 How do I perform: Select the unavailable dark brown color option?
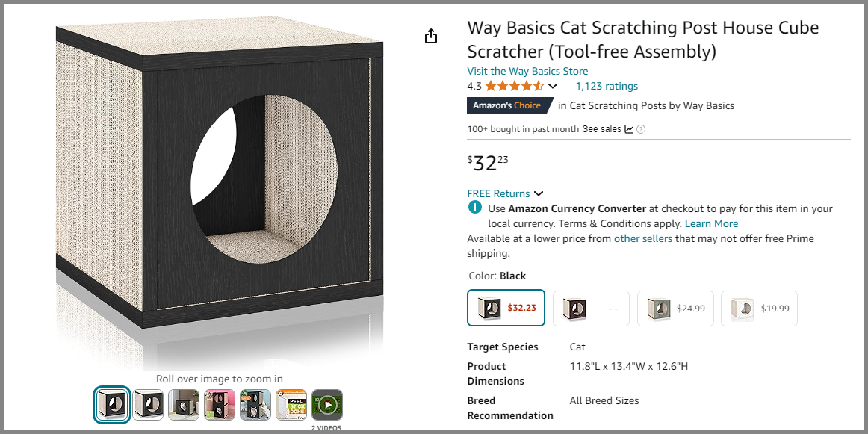[591, 308]
